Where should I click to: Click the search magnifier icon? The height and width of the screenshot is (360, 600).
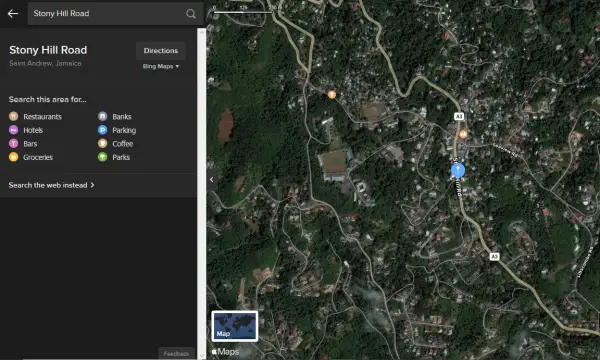click(191, 14)
